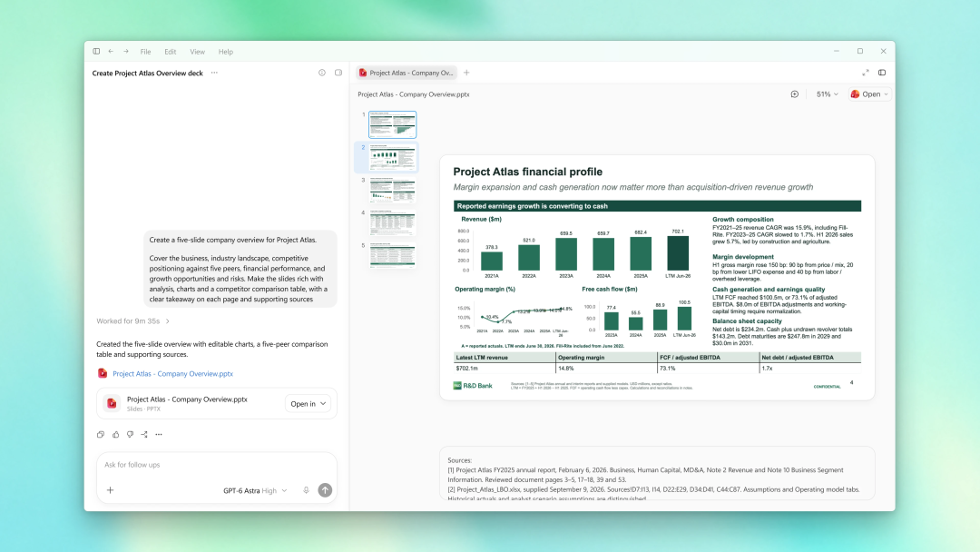Click the play-in-bubble icon beside the zoom level

coord(794,94)
